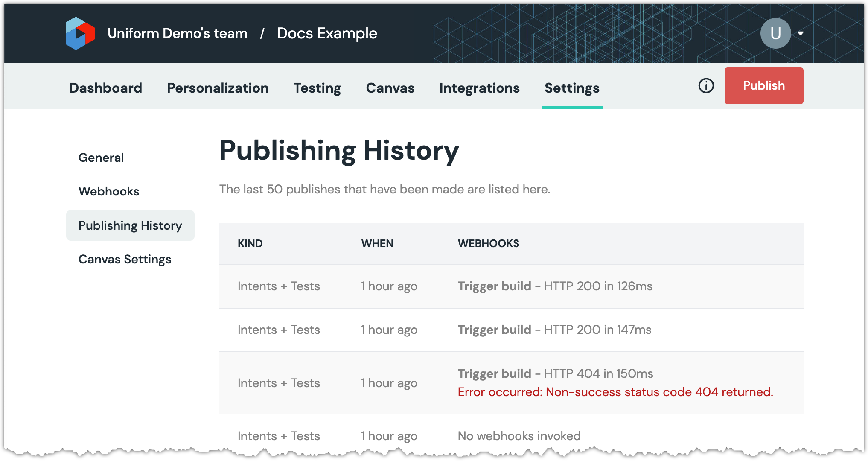Open Canvas Settings in sidebar
The width and height of the screenshot is (868, 461).
[125, 259]
